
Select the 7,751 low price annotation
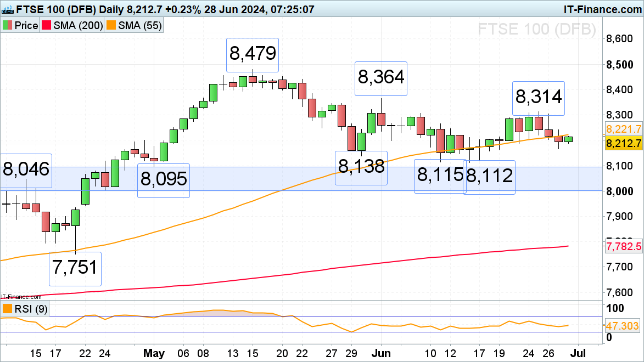point(75,268)
